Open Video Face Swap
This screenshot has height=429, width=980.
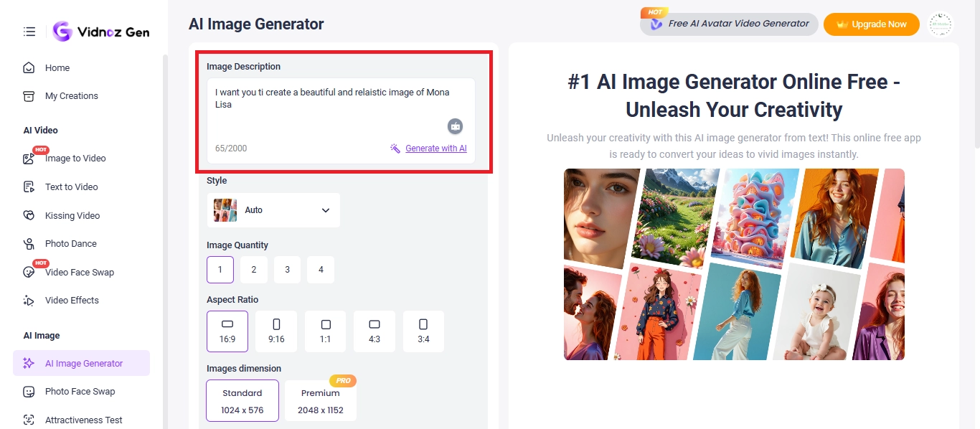click(x=80, y=272)
